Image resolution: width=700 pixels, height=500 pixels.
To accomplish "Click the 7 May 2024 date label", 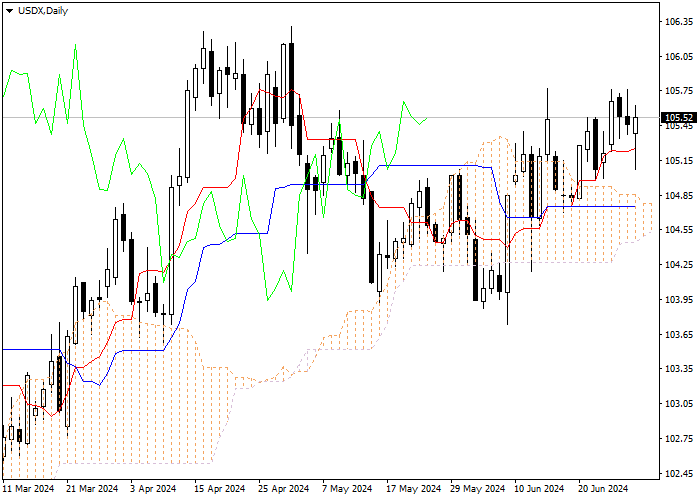I will click(x=347, y=489).
